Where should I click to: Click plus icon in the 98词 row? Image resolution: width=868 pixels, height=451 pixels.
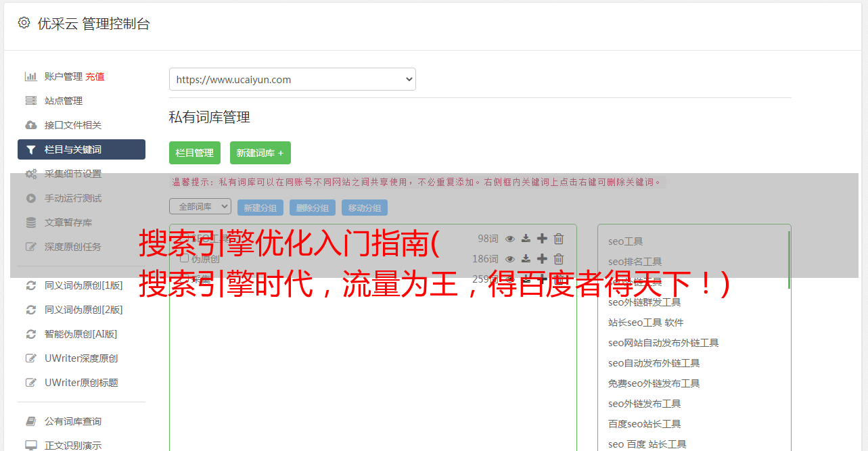(x=542, y=239)
